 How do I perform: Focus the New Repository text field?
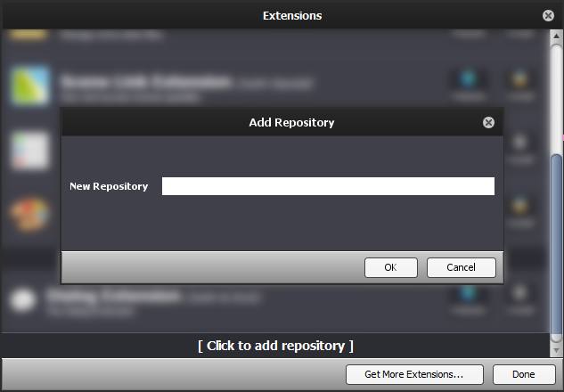click(x=328, y=186)
